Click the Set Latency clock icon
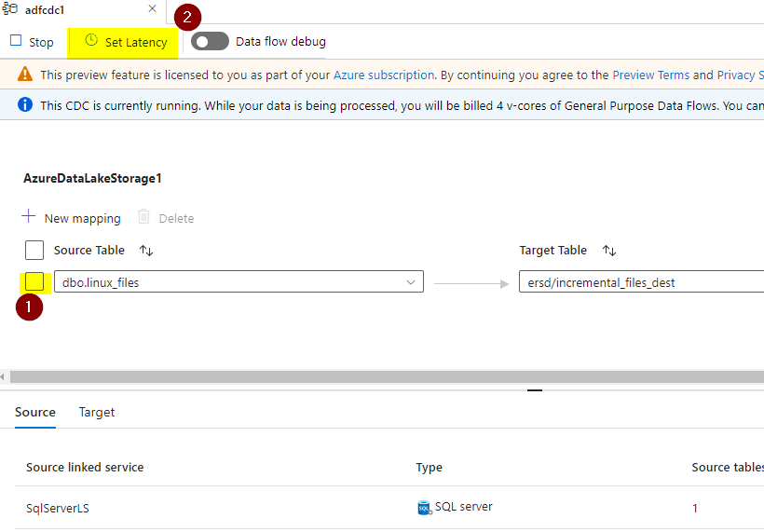 point(91,40)
